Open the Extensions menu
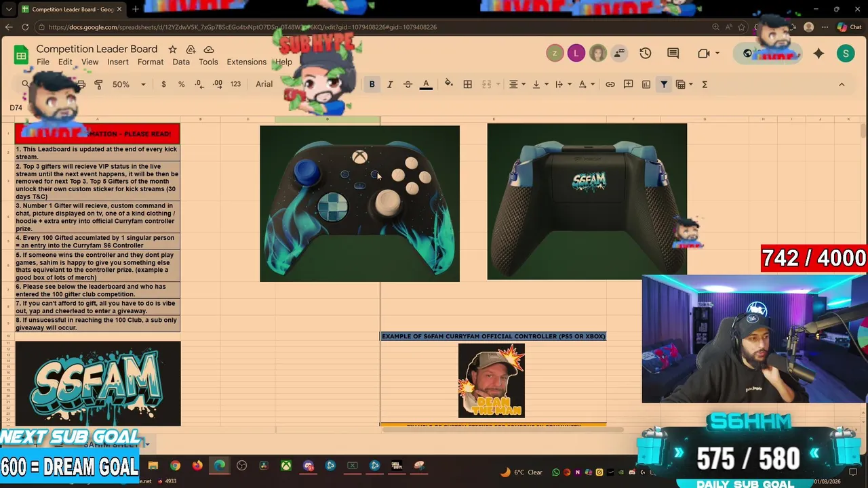Screen dimensions: 868x488 (246, 62)
